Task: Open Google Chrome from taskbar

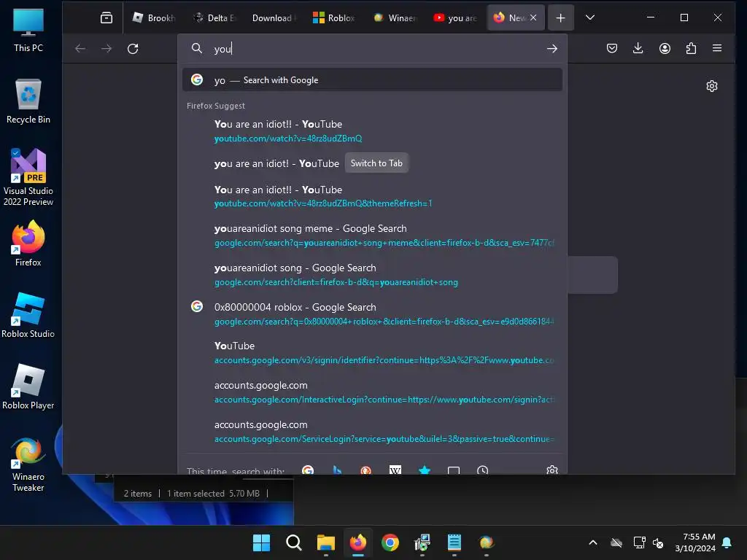Action: click(x=390, y=542)
